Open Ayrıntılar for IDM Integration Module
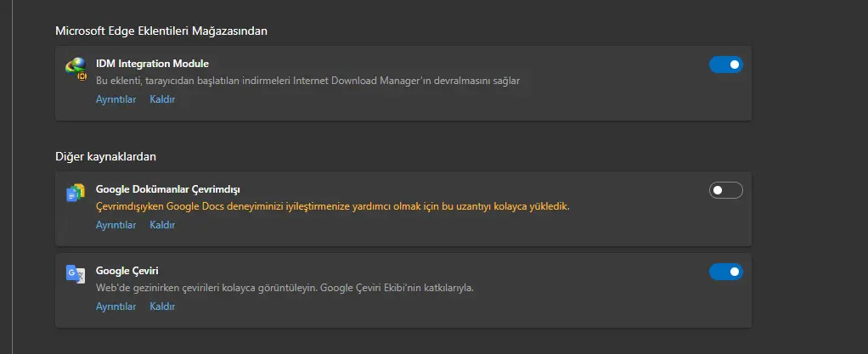Screen dimensions: 868x354 (116, 99)
